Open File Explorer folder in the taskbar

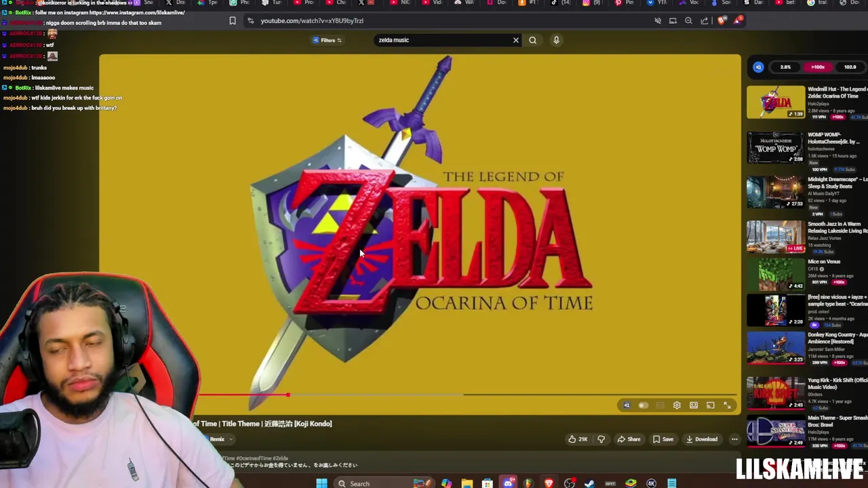pos(467,483)
